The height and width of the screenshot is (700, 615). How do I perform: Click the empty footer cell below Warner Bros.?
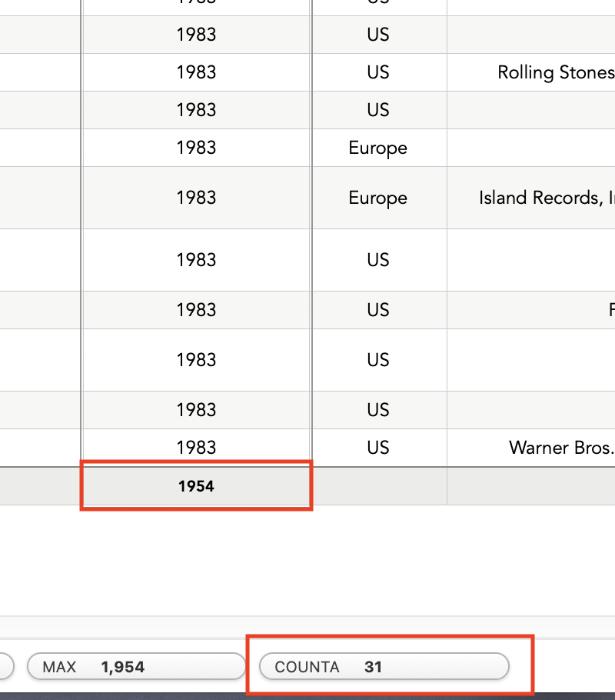530,486
